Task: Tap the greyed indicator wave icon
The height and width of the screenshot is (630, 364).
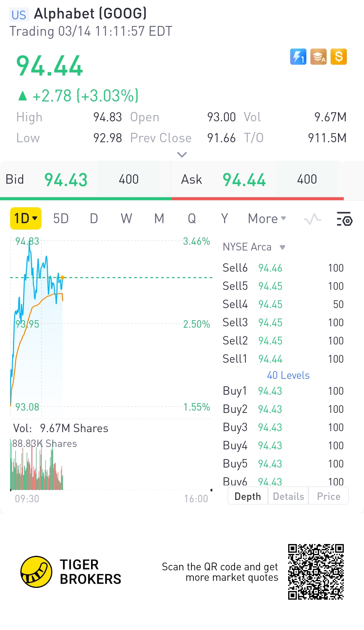Action: [x=312, y=219]
